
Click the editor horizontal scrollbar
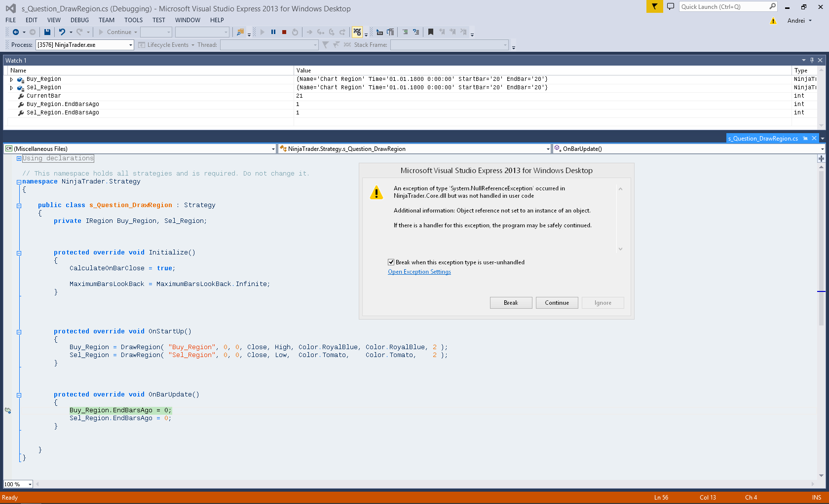[424, 484]
